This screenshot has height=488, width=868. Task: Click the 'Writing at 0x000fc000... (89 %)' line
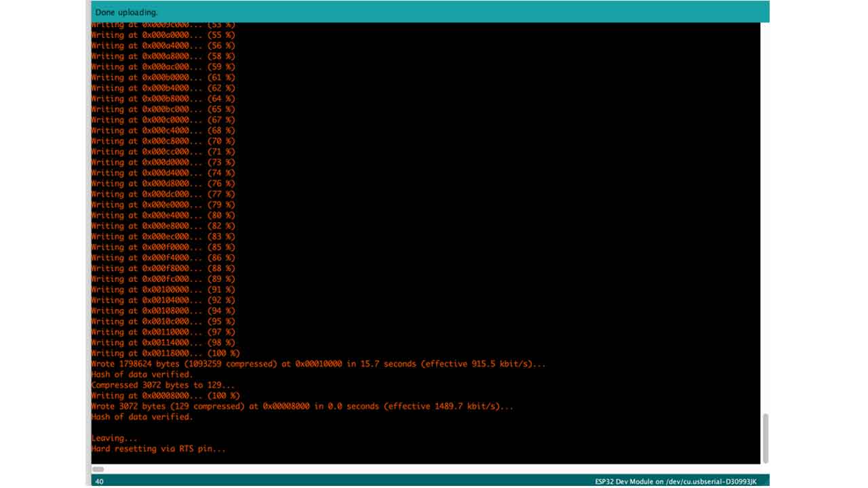pyautogui.click(x=163, y=279)
